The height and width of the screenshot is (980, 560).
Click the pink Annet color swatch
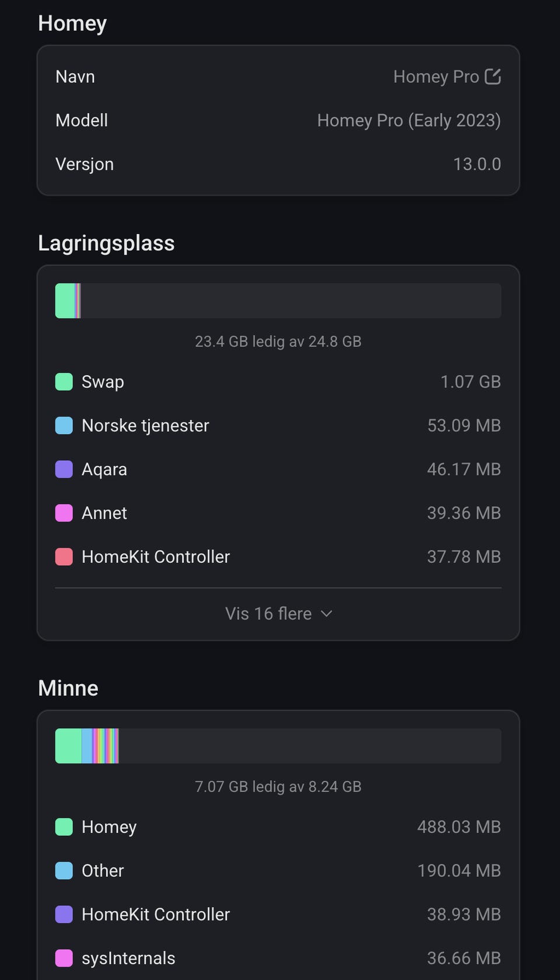pyautogui.click(x=64, y=513)
